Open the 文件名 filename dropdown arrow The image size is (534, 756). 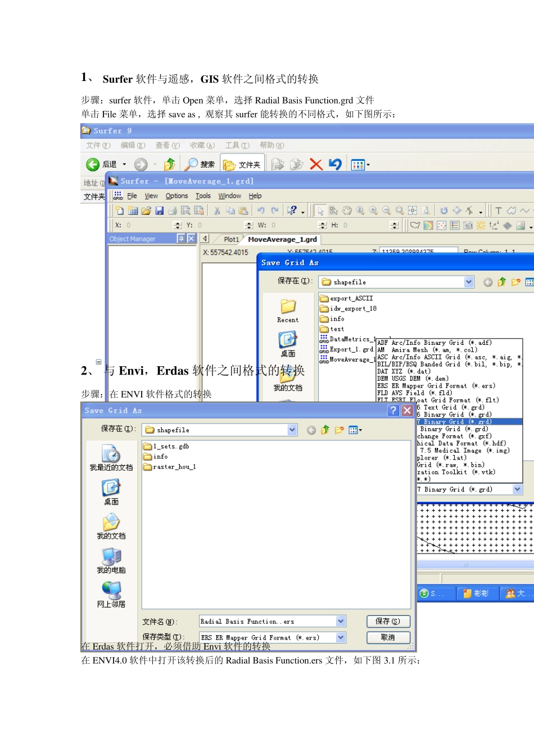[341, 621]
